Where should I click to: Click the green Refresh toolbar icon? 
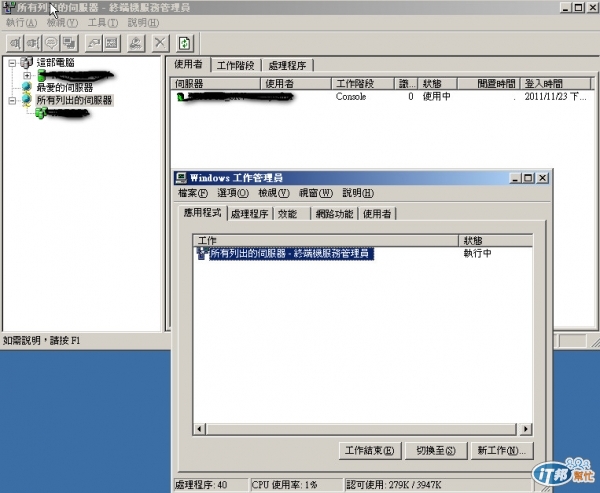[x=185, y=43]
